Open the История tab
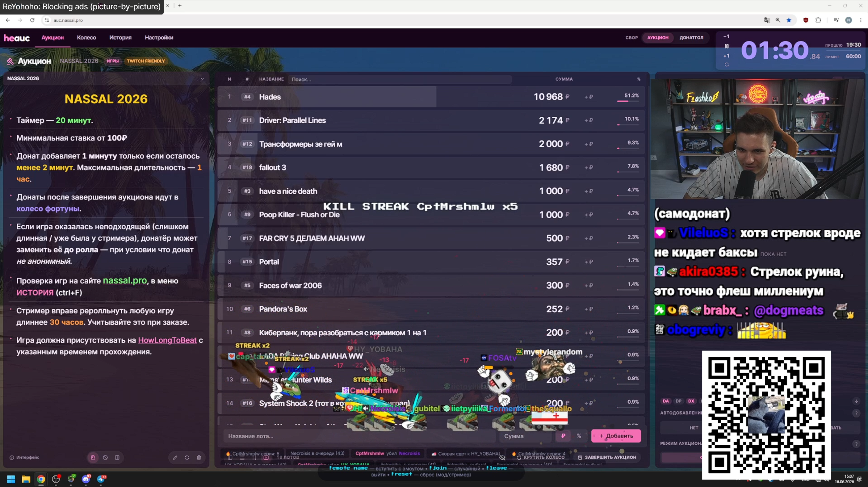The height and width of the screenshot is (487, 868). pos(120,38)
